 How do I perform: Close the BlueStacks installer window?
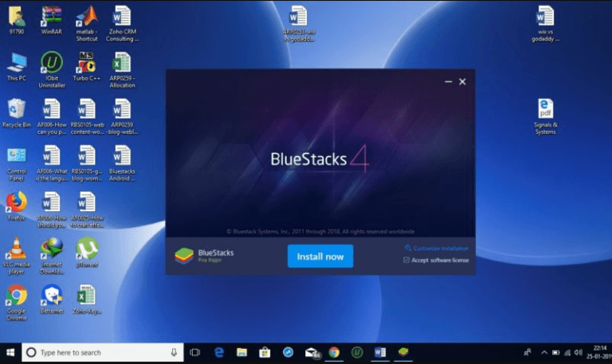(462, 81)
